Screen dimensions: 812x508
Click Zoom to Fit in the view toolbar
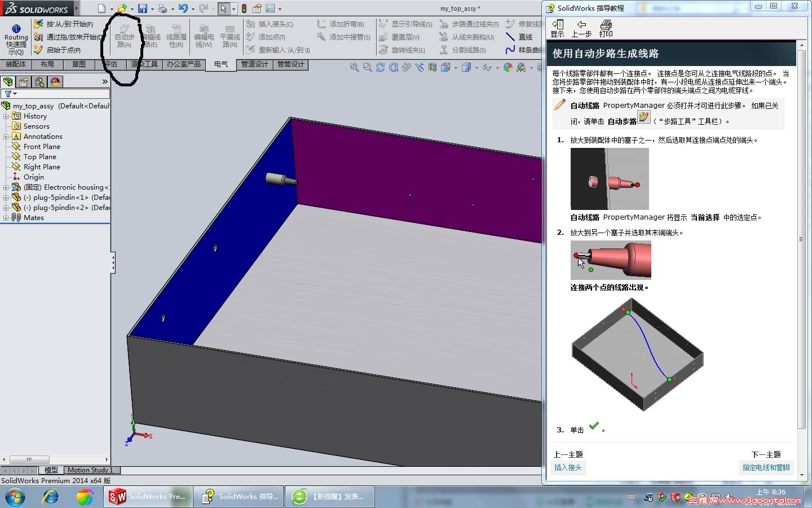pyautogui.click(x=354, y=67)
